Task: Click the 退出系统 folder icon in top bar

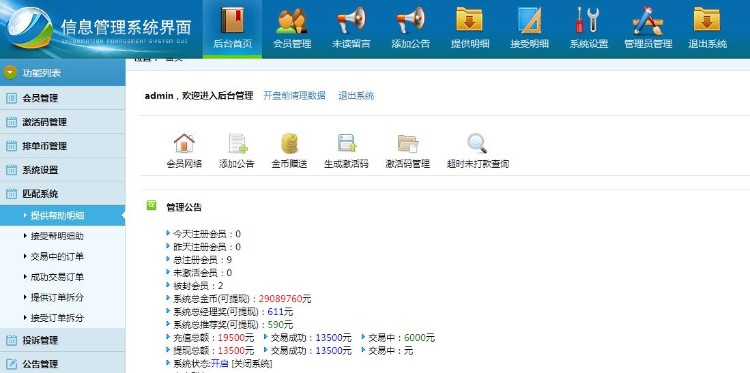Action: tap(707, 20)
